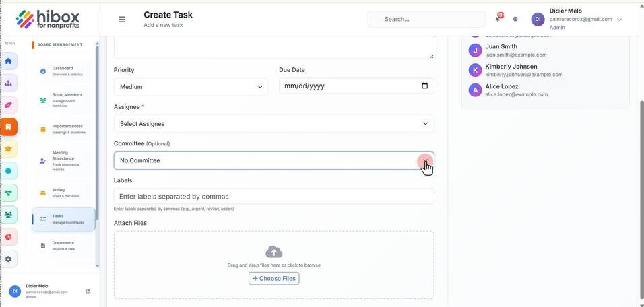Click the Search field in header

pos(426,20)
